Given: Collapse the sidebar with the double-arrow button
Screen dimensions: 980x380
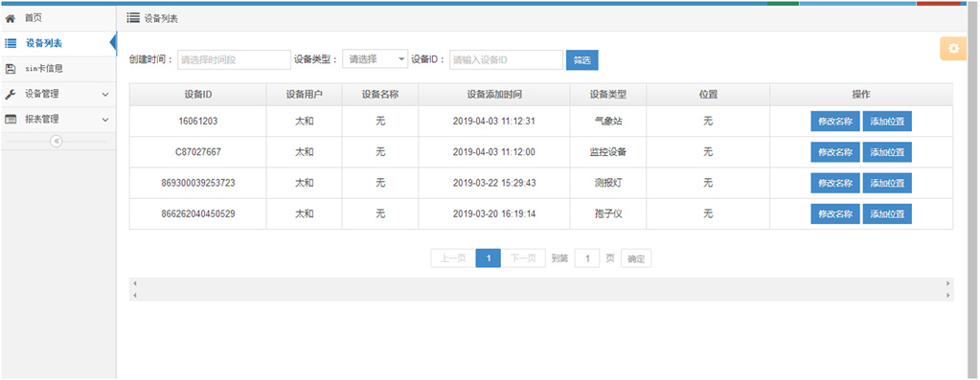Looking at the screenshot, I should 57,141.
